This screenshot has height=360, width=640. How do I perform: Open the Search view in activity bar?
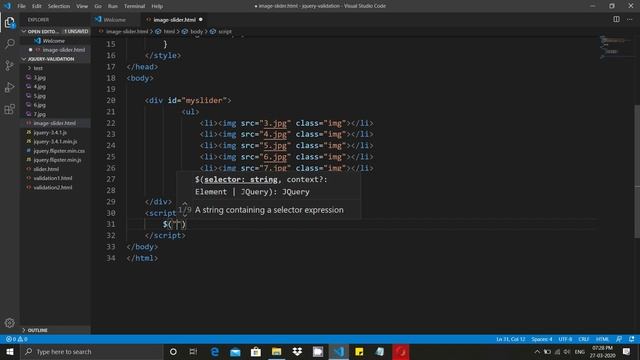pyautogui.click(x=9, y=44)
